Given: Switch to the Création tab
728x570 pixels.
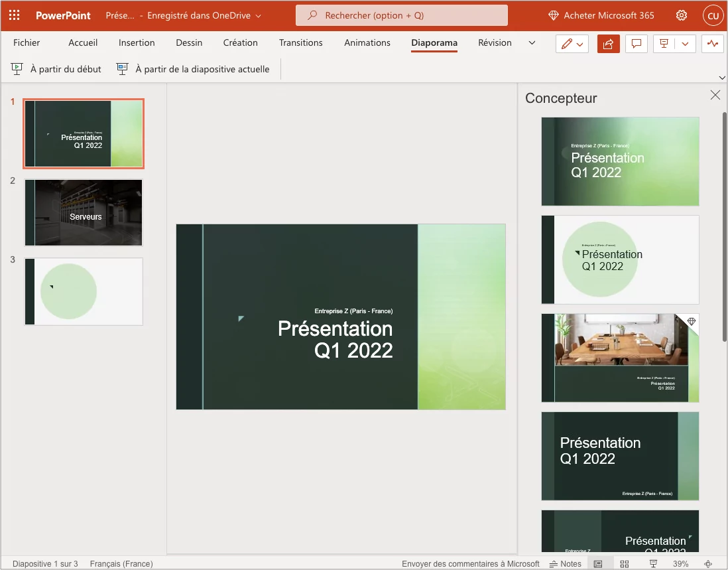Looking at the screenshot, I should tap(240, 42).
